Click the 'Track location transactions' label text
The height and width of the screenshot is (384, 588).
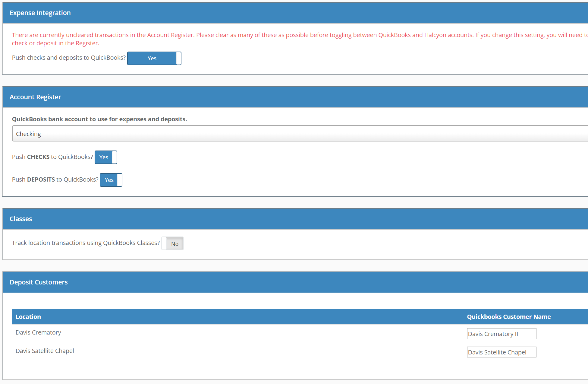click(x=86, y=243)
